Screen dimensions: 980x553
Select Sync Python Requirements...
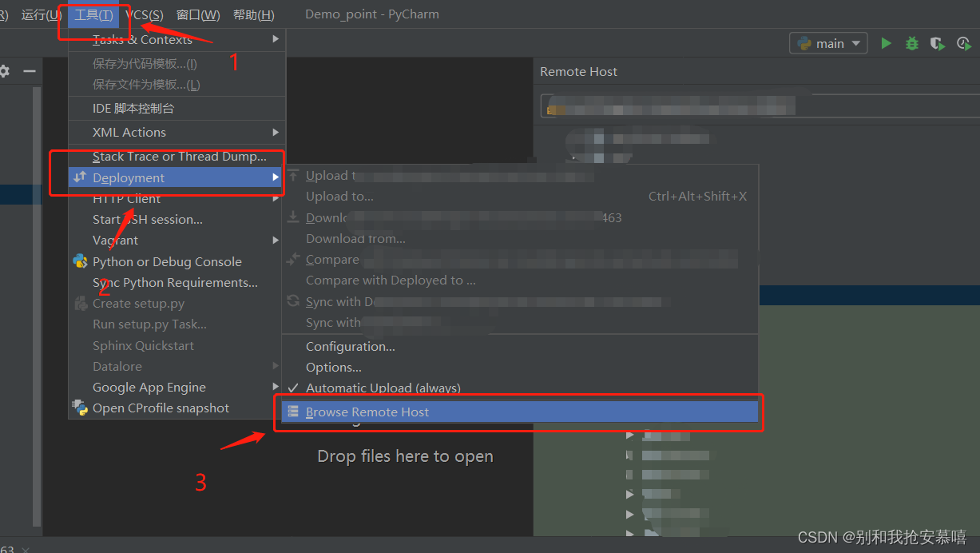click(x=177, y=282)
